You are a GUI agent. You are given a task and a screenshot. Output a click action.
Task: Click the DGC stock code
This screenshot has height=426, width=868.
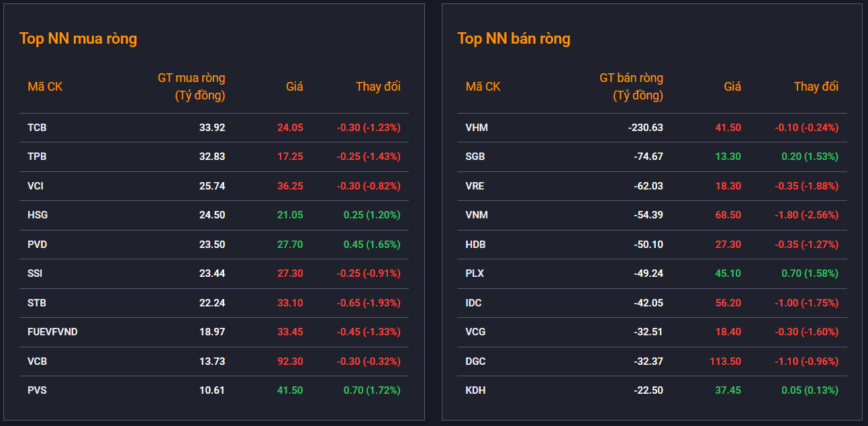pos(476,361)
